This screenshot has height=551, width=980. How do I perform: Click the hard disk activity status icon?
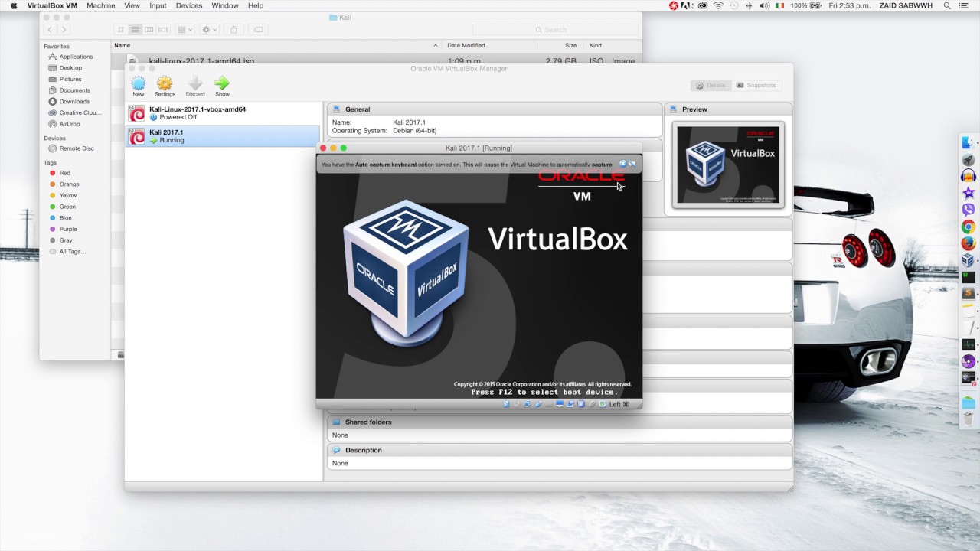click(x=506, y=404)
